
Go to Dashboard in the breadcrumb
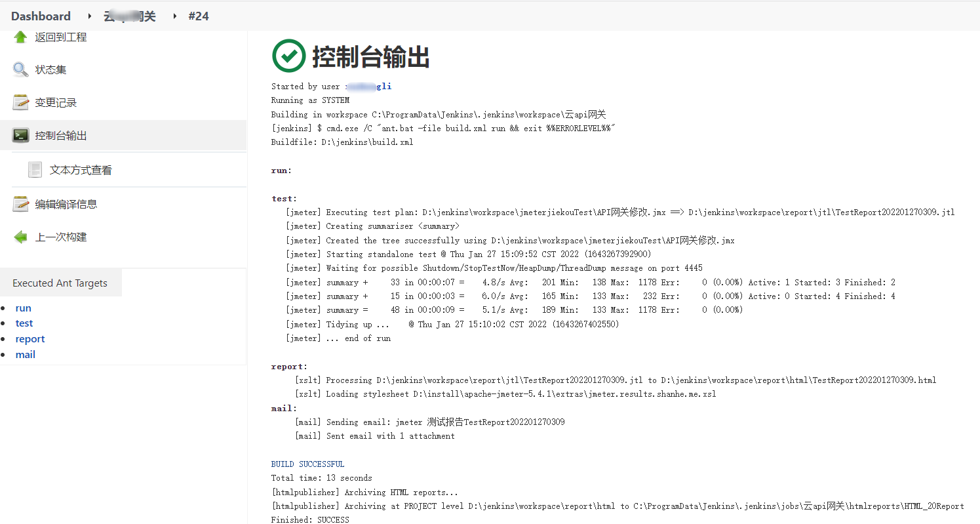[x=41, y=16]
